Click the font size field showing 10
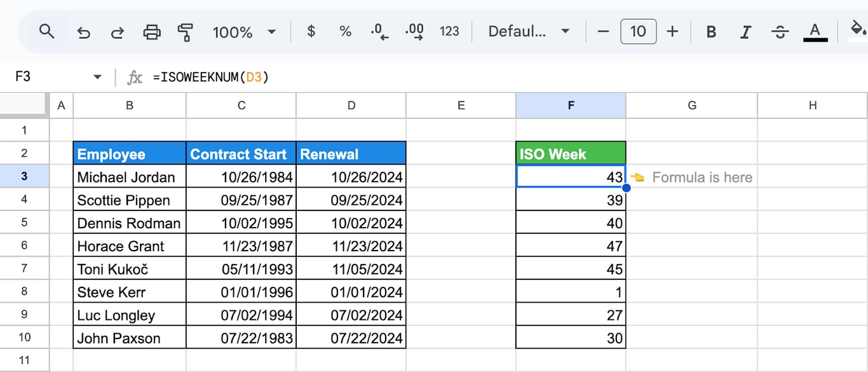This screenshot has height=372, width=868. click(638, 31)
